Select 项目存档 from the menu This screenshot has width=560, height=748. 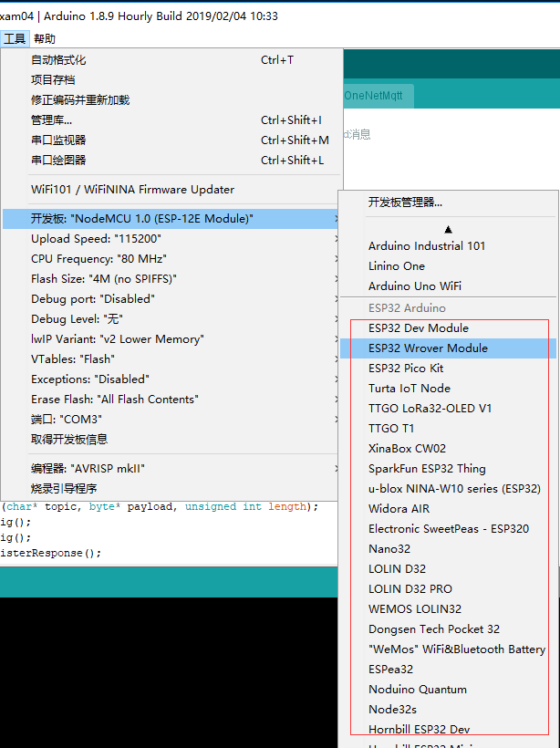click(171, 80)
